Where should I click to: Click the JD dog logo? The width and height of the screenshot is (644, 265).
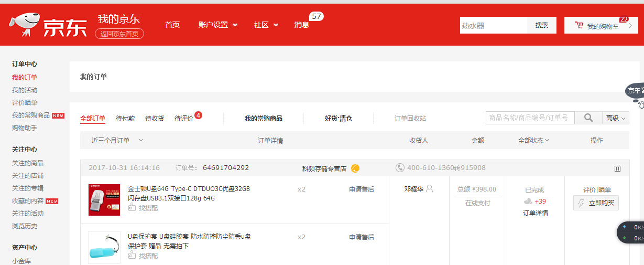23,25
